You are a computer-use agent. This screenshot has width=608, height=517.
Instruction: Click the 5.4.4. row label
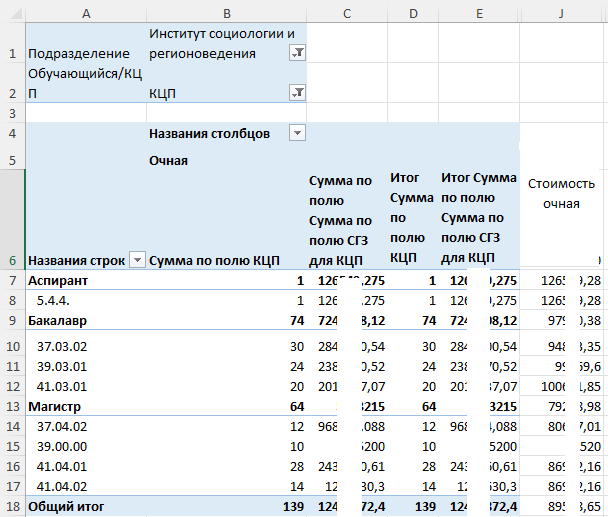[53, 301]
